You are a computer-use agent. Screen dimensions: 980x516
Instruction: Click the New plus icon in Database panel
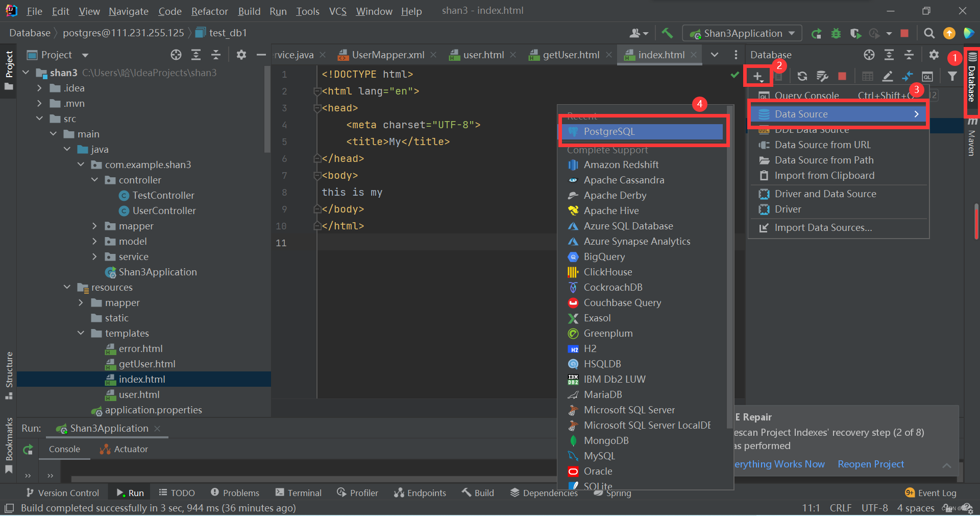757,76
